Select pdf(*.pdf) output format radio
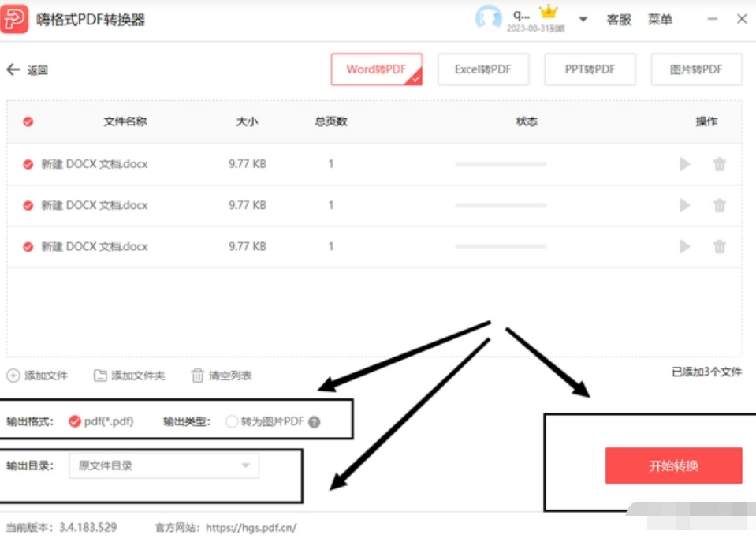 coord(74,421)
